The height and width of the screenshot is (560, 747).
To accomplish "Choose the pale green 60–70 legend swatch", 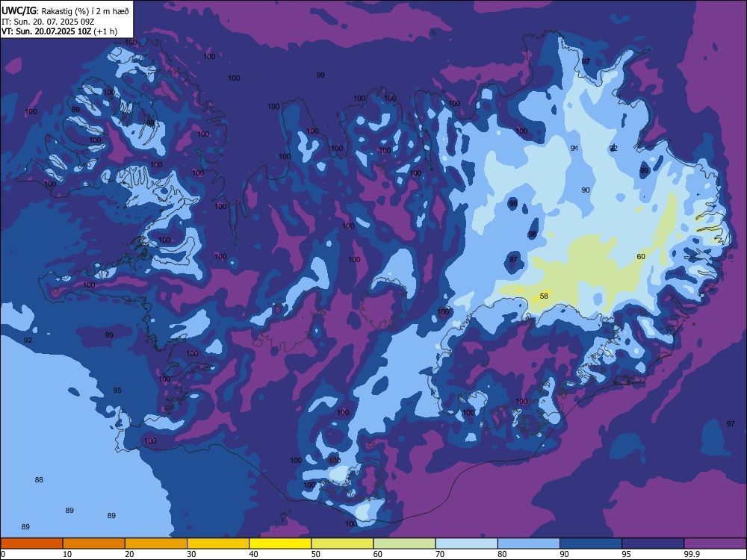I will [x=404, y=544].
